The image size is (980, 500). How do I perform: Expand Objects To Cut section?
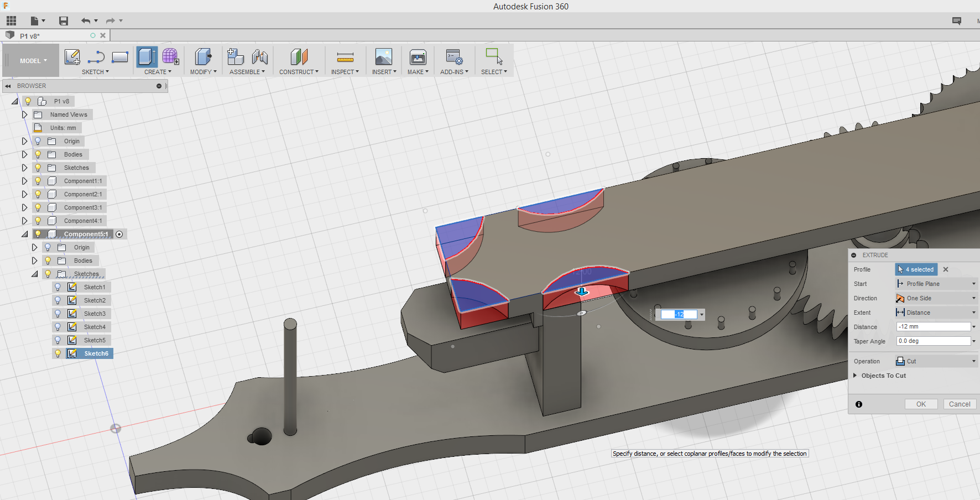pyautogui.click(x=855, y=376)
